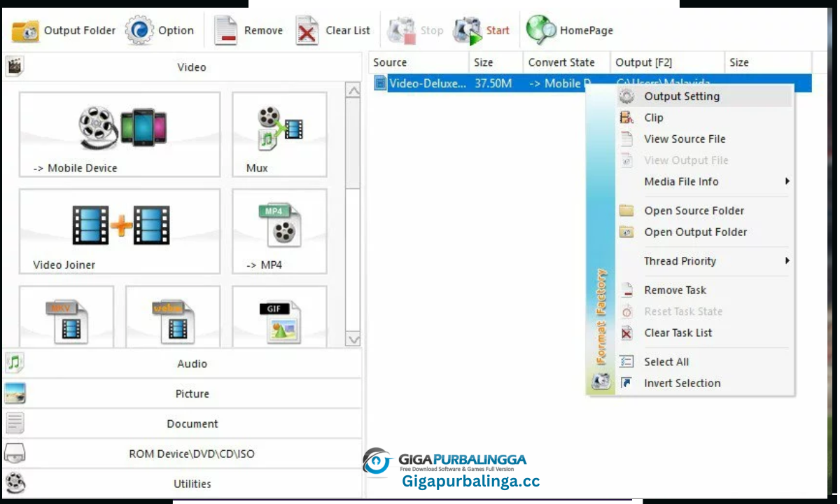Click the ROM Device disc drive icon
Viewport: 840px width, 504px height.
(15, 454)
